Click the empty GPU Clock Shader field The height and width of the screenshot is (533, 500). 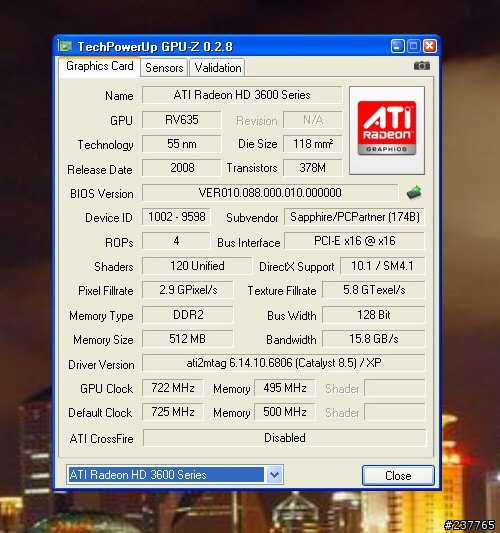pyautogui.click(x=395, y=388)
